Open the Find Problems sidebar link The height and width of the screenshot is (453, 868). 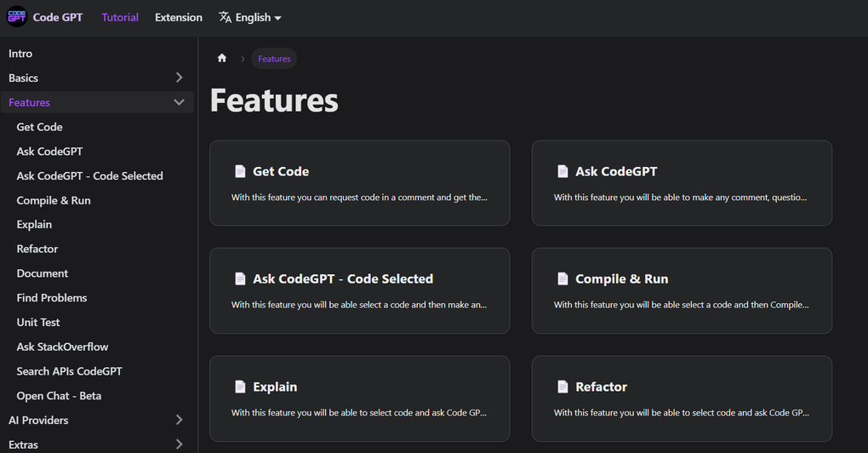pos(52,298)
